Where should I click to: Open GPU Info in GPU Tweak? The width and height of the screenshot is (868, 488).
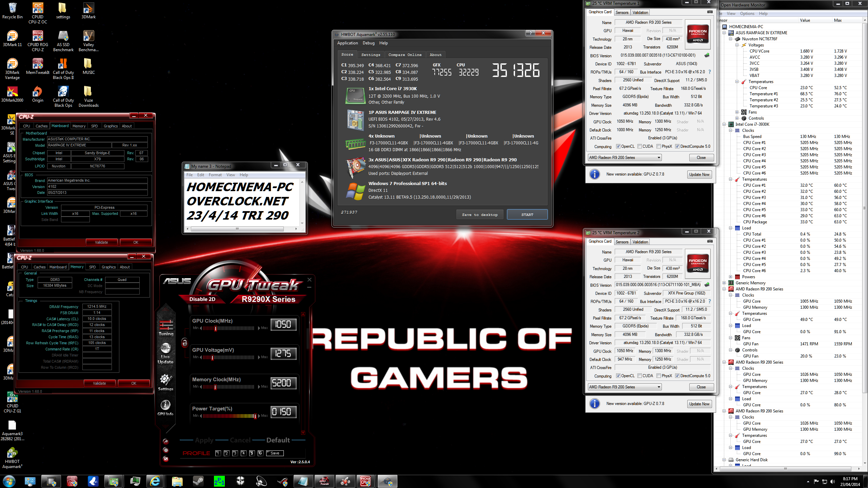(165, 408)
